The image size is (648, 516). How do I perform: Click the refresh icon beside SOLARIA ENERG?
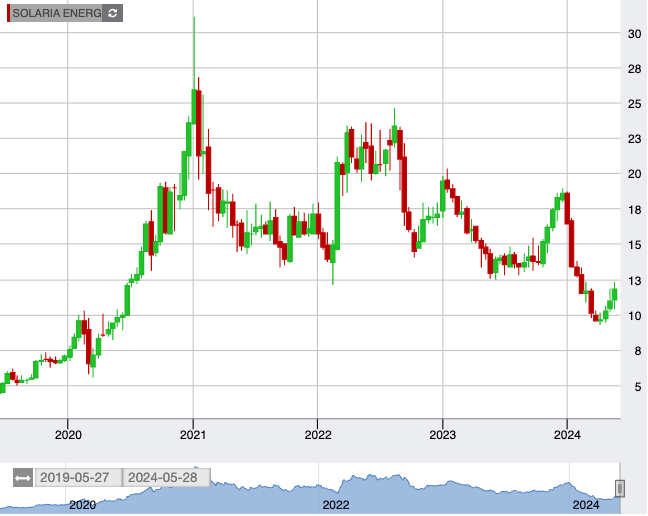pyautogui.click(x=112, y=13)
